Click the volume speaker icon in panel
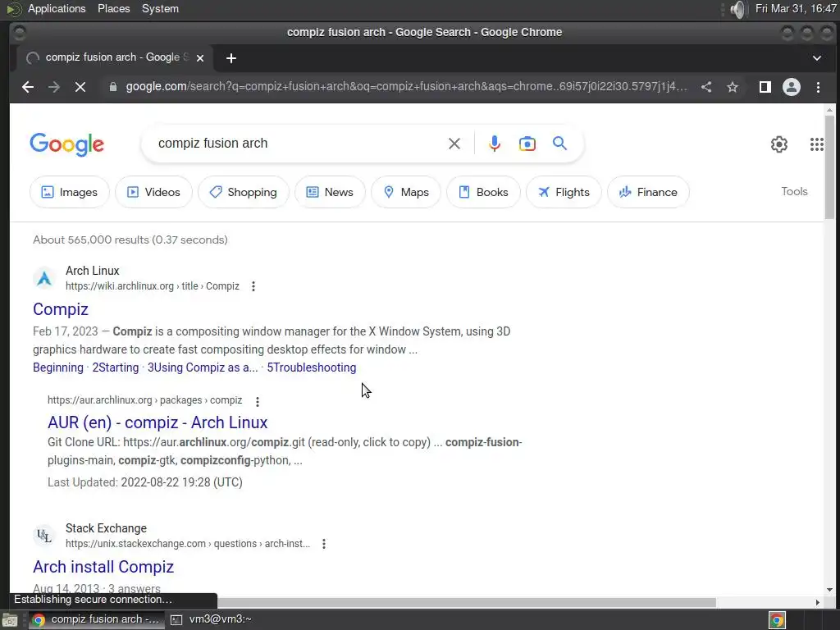The image size is (840, 630). 737,9
